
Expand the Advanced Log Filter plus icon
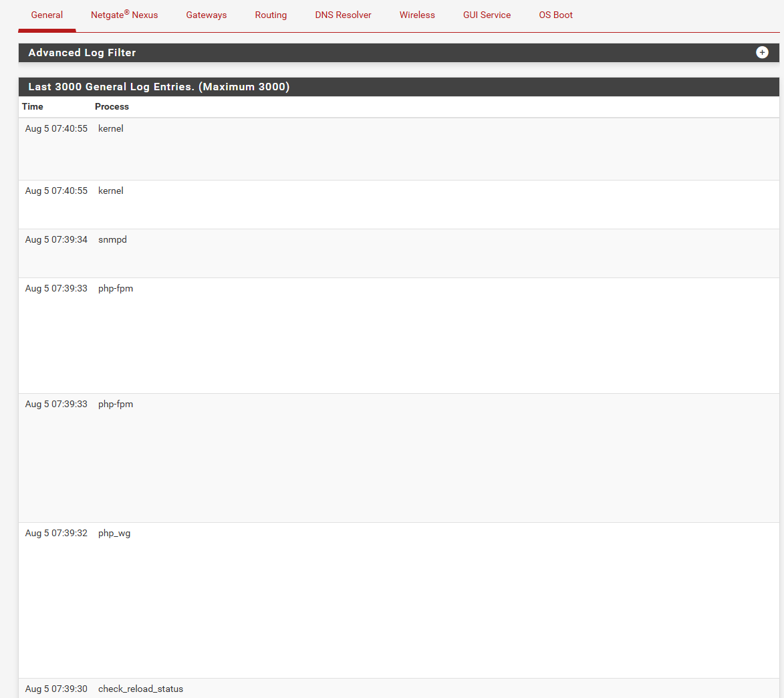point(761,53)
